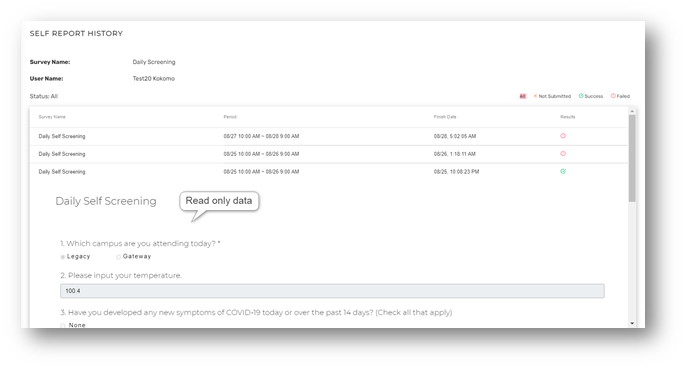
Task: Filter results by 'Success' status
Action: coord(591,96)
